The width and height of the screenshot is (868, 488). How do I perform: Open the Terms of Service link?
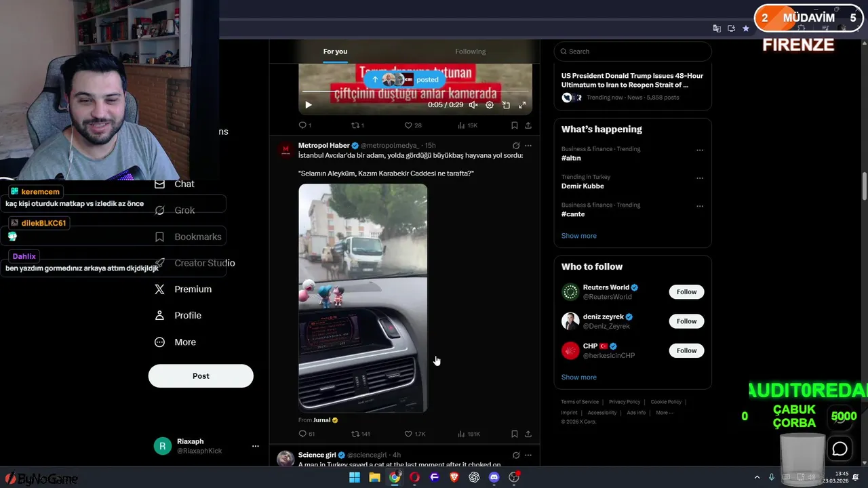580,402
